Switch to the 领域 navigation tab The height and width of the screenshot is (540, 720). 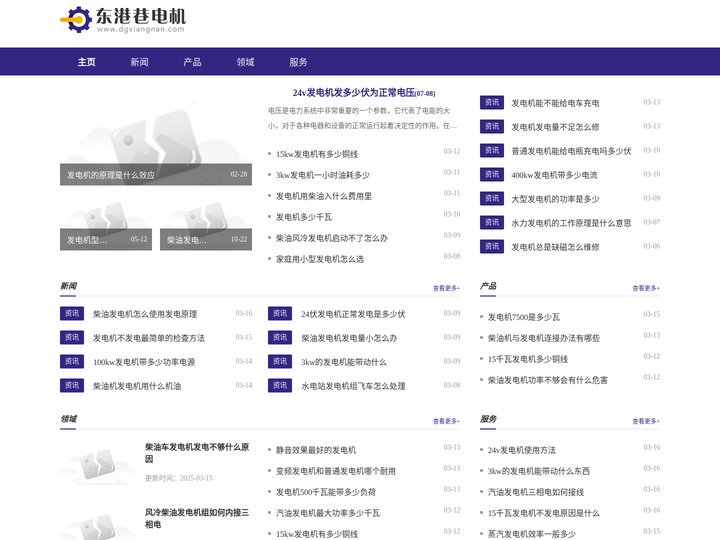(x=245, y=62)
